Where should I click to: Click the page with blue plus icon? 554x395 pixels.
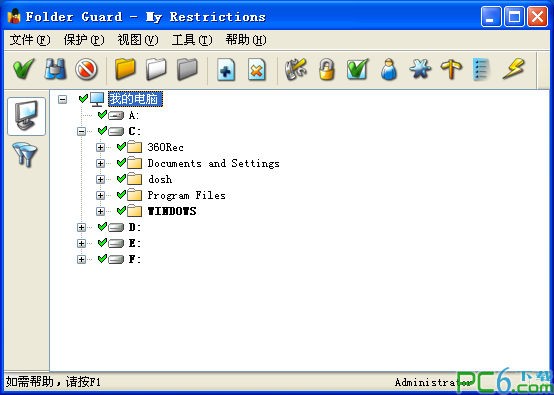[226, 69]
